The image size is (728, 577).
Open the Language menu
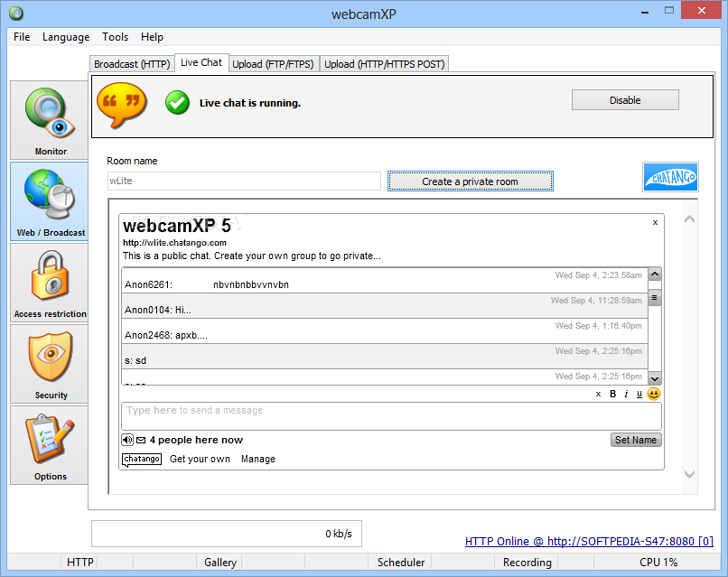click(x=66, y=37)
